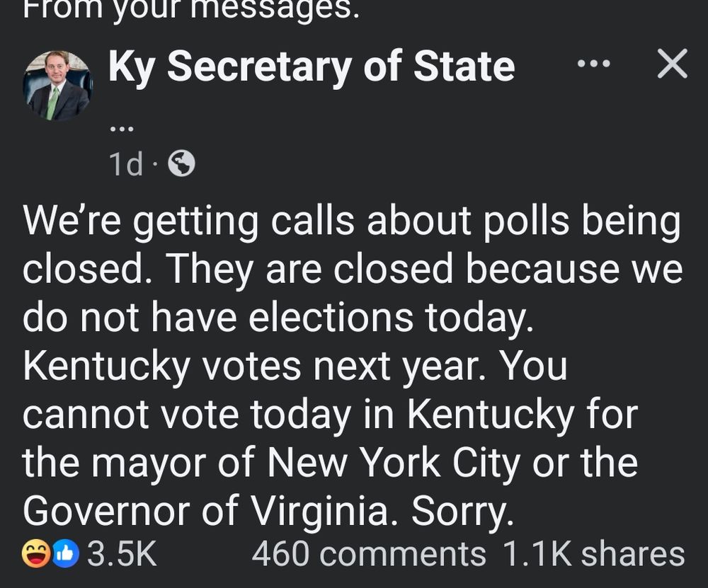The width and height of the screenshot is (708, 588).
Task: Tap 'Governor of Virginia' in the post text
Action: (x=205, y=510)
